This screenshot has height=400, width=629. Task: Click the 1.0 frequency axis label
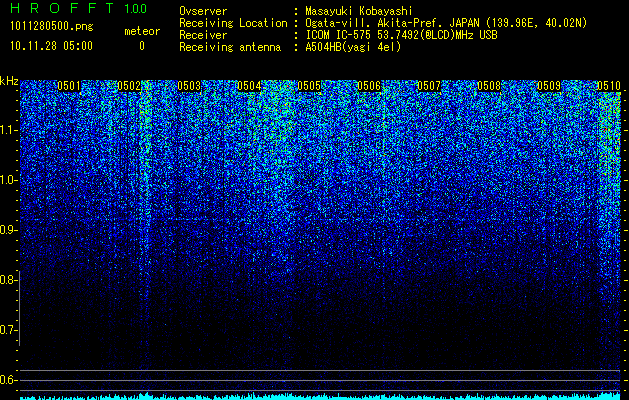click(9, 180)
